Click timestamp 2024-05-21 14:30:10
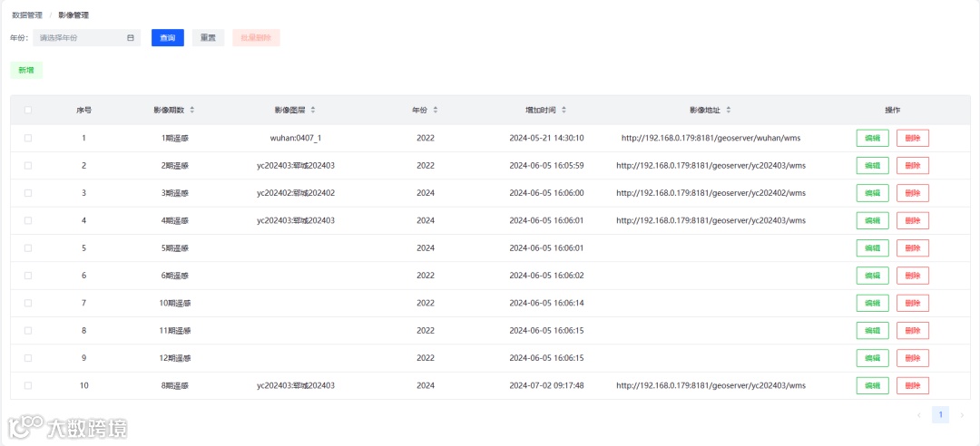The image size is (980, 446). tap(547, 138)
